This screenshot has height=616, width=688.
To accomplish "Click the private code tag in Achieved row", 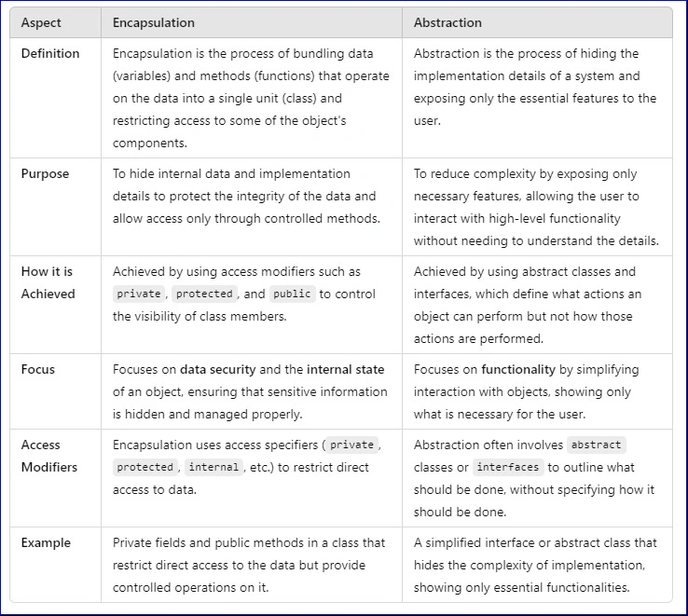I will point(139,294).
